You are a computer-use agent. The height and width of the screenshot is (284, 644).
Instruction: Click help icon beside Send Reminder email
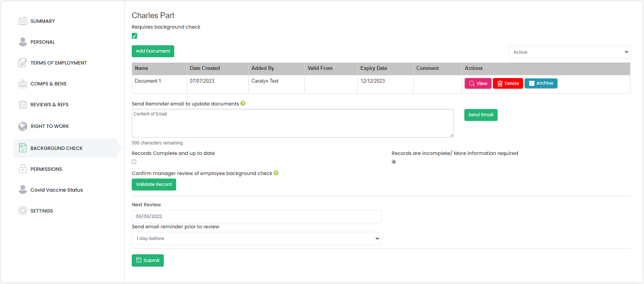pyautogui.click(x=243, y=104)
